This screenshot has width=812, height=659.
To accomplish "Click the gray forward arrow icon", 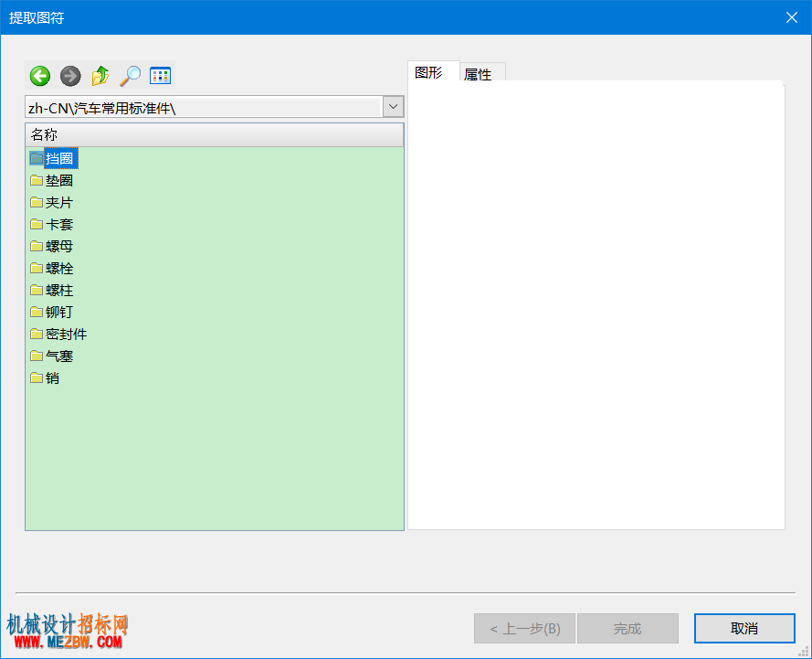I will pyautogui.click(x=70, y=76).
